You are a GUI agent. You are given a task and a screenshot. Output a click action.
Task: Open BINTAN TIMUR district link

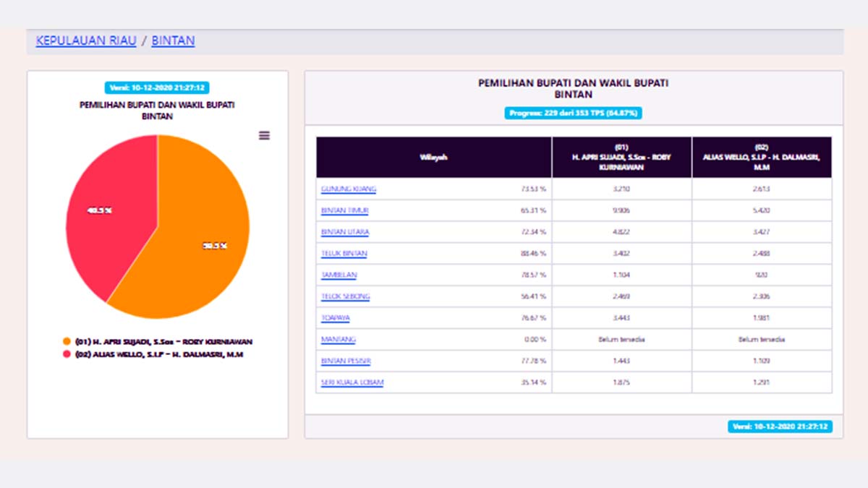(x=345, y=210)
